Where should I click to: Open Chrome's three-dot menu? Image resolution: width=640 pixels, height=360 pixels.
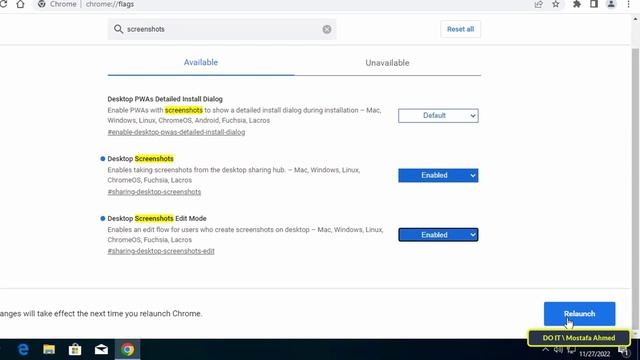pyautogui.click(x=628, y=4)
